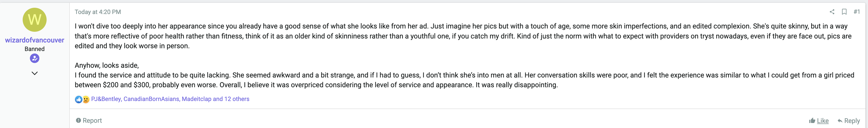Click the purple thread starter badge icon

coord(34,58)
